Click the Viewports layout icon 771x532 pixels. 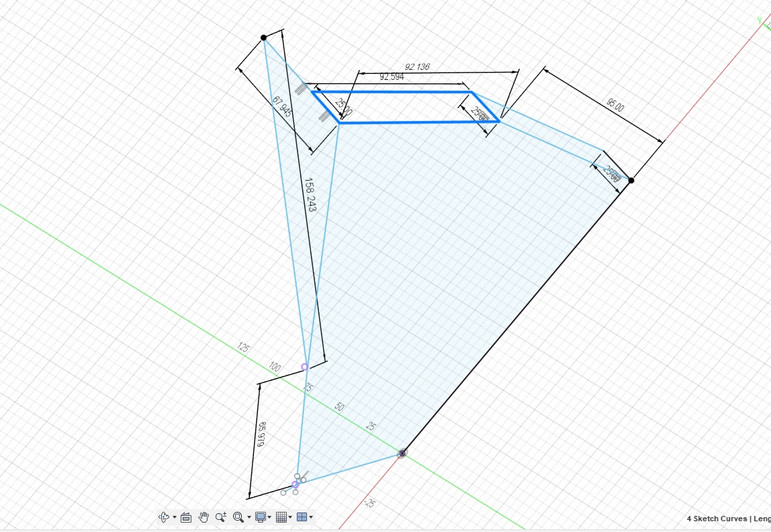pyautogui.click(x=302, y=517)
